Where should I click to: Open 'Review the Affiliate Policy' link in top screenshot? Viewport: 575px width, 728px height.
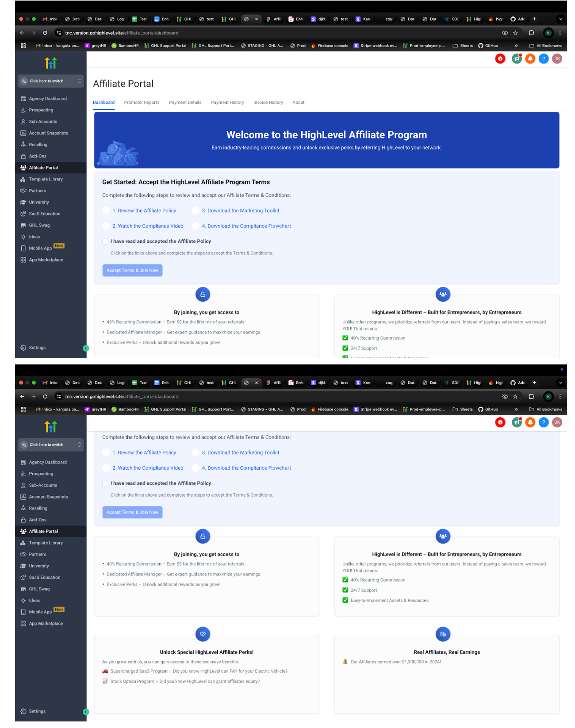[144, 211]
